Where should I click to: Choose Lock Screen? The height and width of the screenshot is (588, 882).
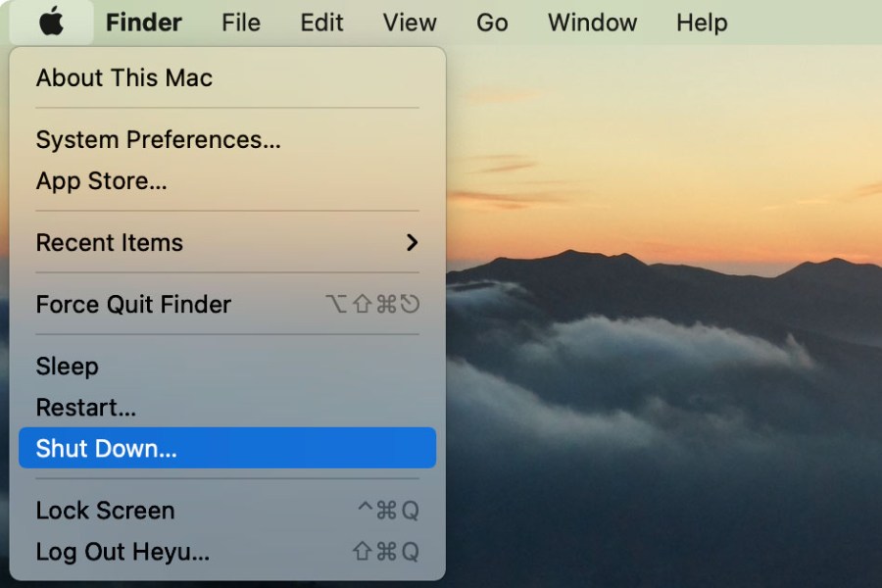(105, 511)
